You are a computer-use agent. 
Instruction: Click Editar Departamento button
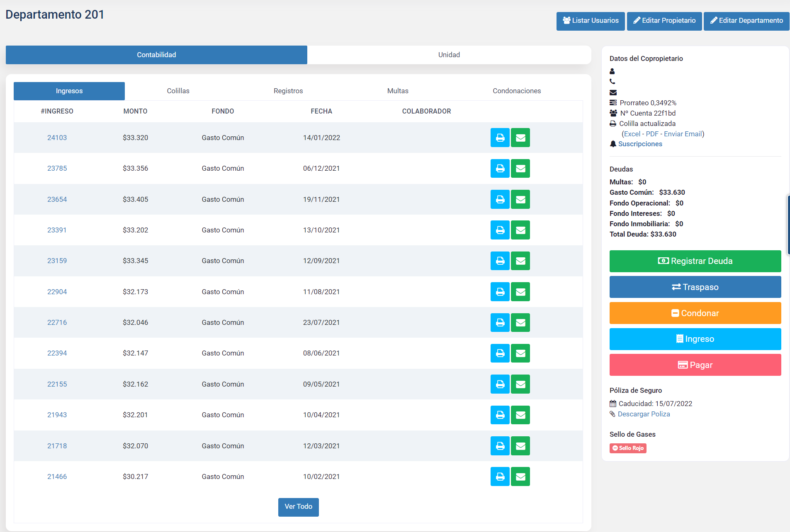click(746, 21)
